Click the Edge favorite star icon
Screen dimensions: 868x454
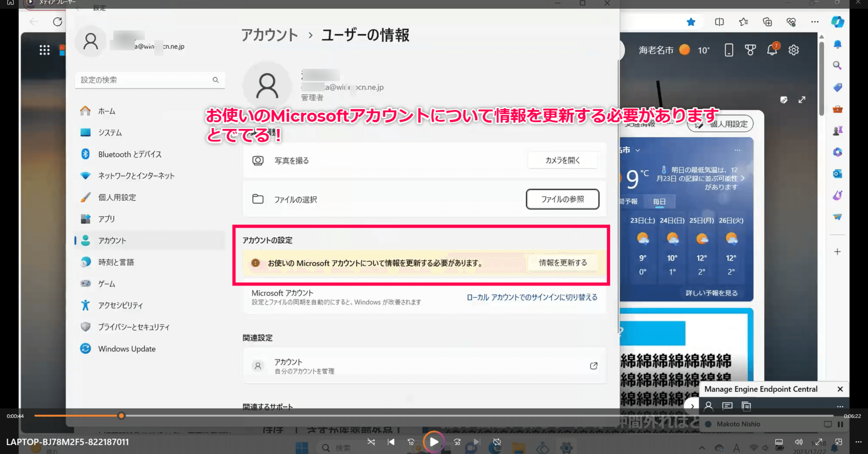(691, 22)
